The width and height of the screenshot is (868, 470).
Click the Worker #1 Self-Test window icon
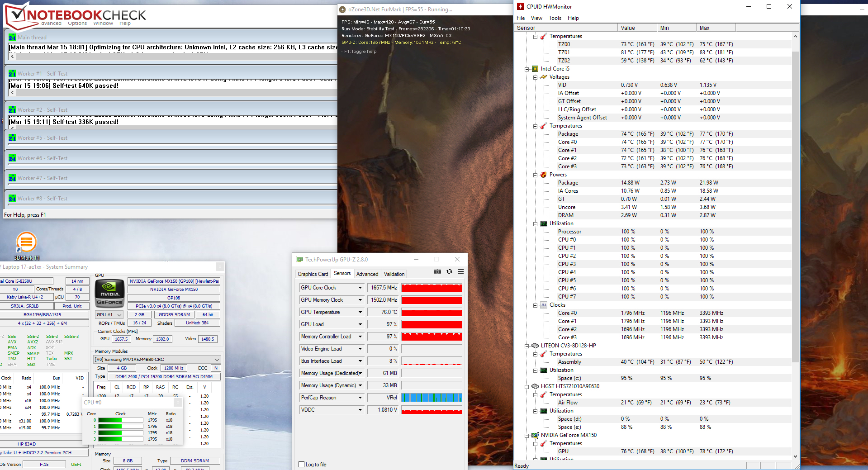point(12,73)
